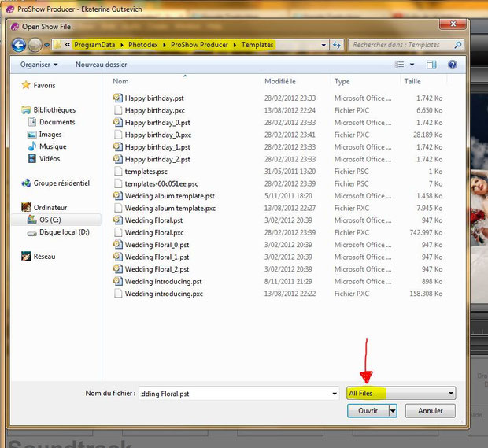
Task: Click the Forward navigation arrow button
Action: [x=35, y=45]
